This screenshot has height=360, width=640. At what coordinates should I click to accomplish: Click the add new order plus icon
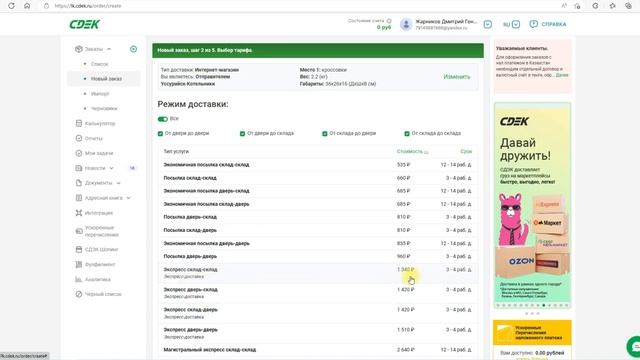coord(133,49)
